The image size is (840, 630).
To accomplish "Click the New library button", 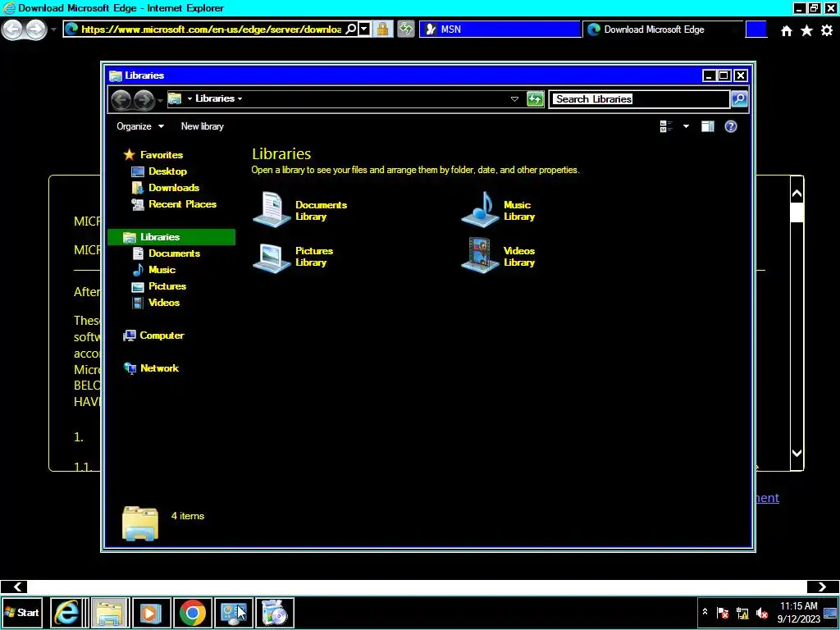I will pyautogui.click(x=203, y=126).
